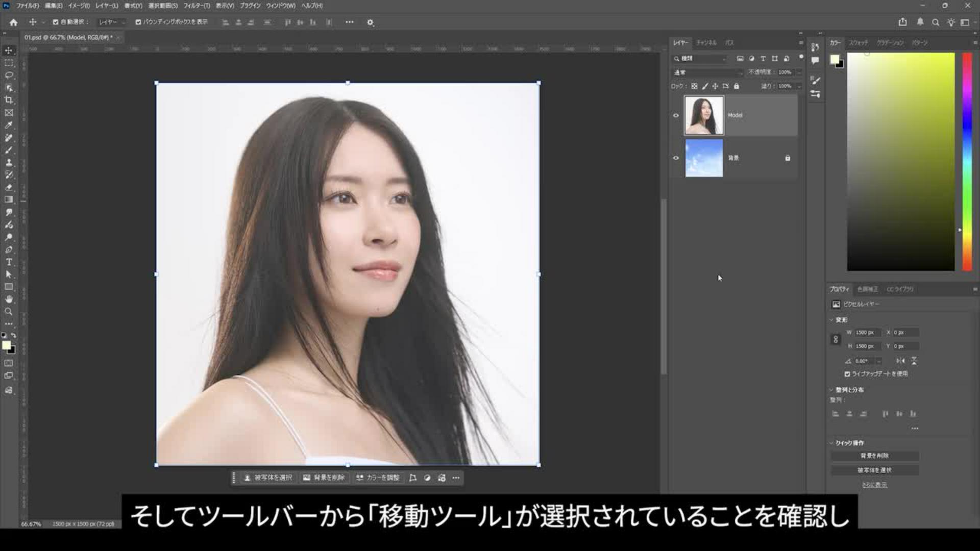The width and height of the screenshot is (980, 551).
Task: Select the 背景 layer thumbnail
Action: (704, 158)
